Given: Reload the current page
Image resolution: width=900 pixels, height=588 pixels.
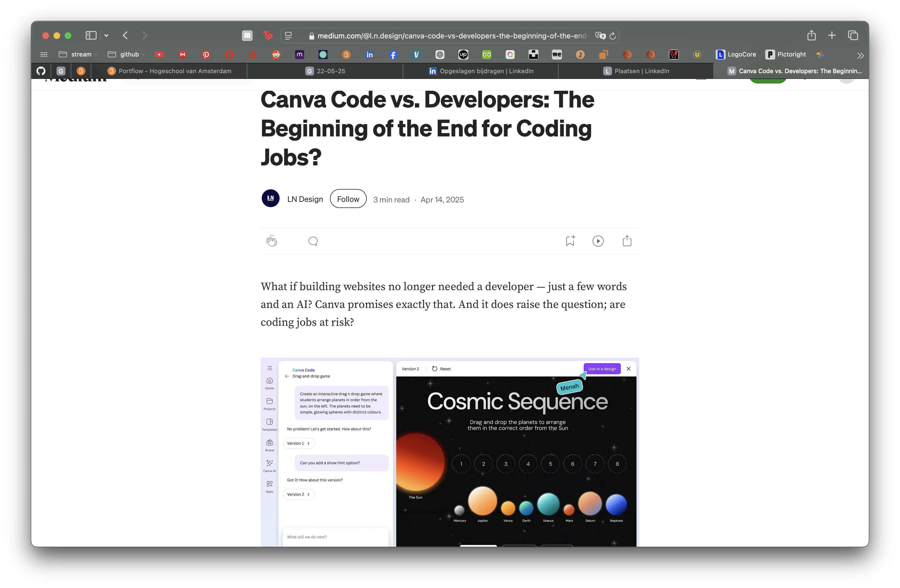Looking at the screenshot, I should (x=613, y=36).
